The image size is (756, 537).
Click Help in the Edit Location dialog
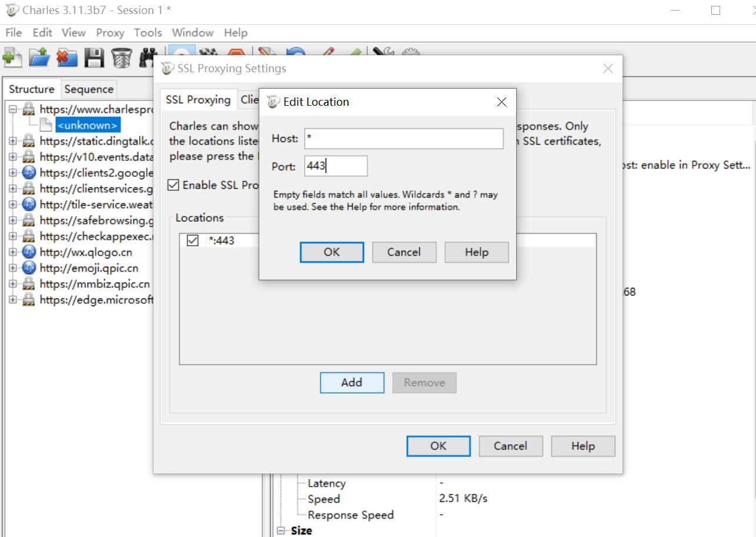477,252
